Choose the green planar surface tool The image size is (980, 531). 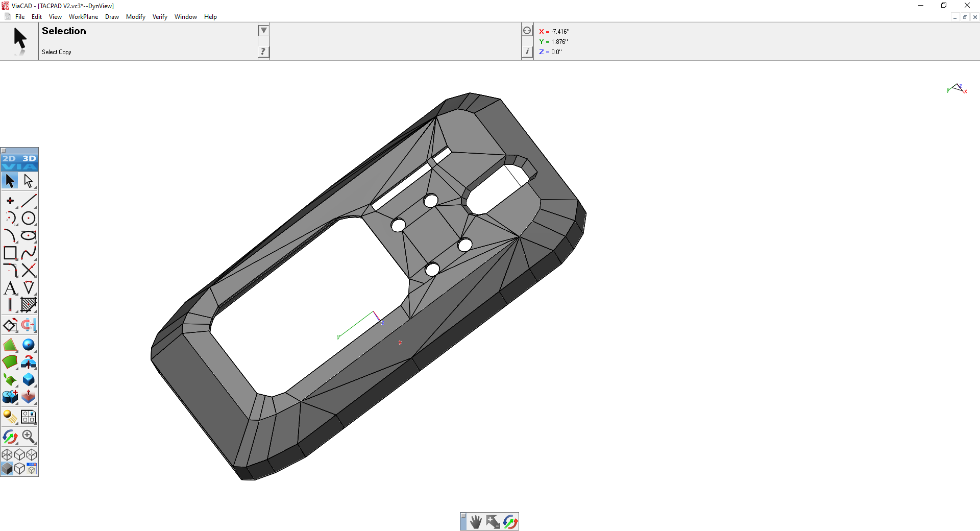(10, 345)
